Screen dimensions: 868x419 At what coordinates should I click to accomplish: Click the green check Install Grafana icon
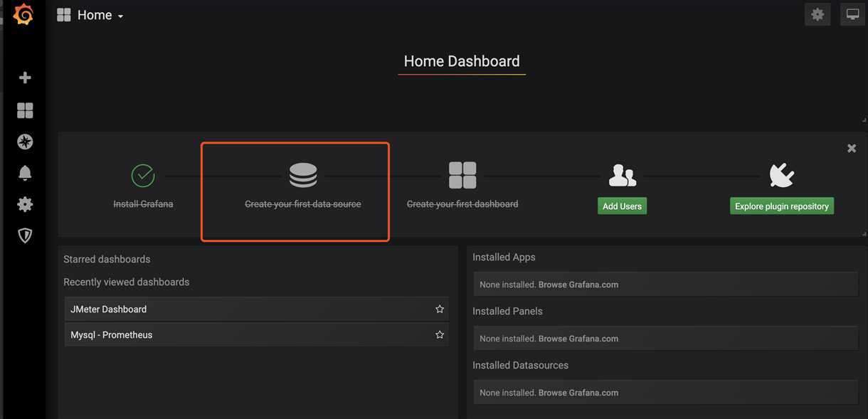143,175
